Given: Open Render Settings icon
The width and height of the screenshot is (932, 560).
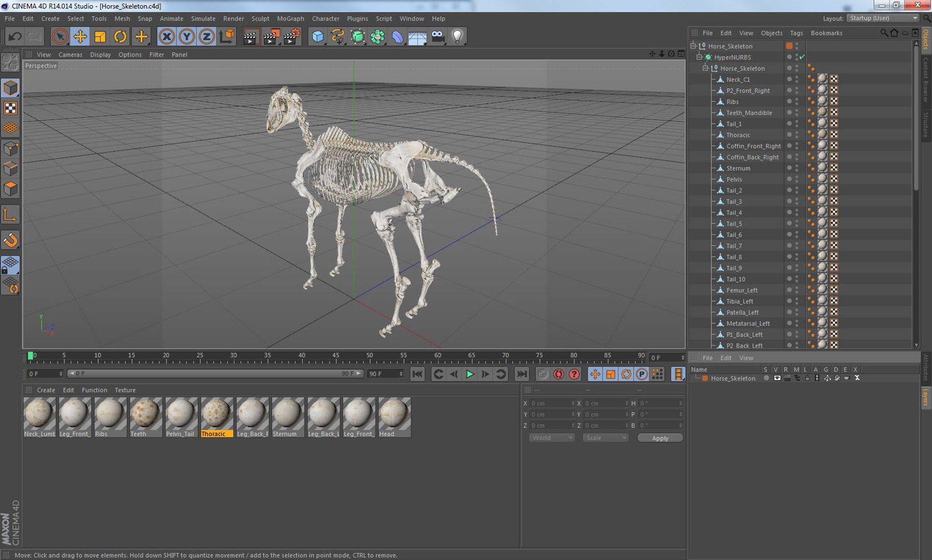Looking at the screenshot, I should (292, 36).
